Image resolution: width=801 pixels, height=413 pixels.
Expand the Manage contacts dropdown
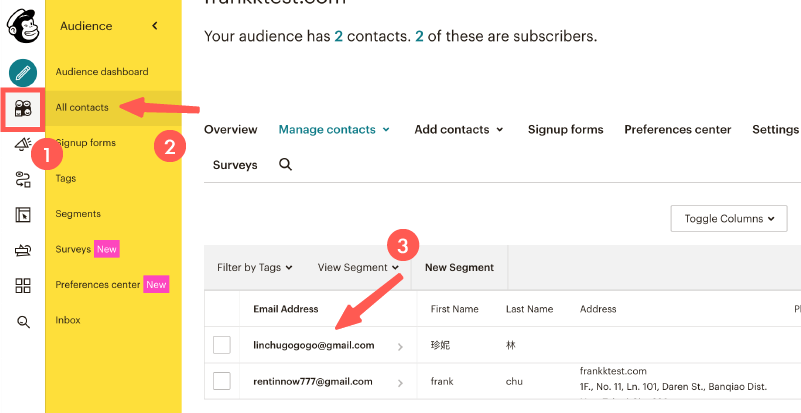pos(333,130)
